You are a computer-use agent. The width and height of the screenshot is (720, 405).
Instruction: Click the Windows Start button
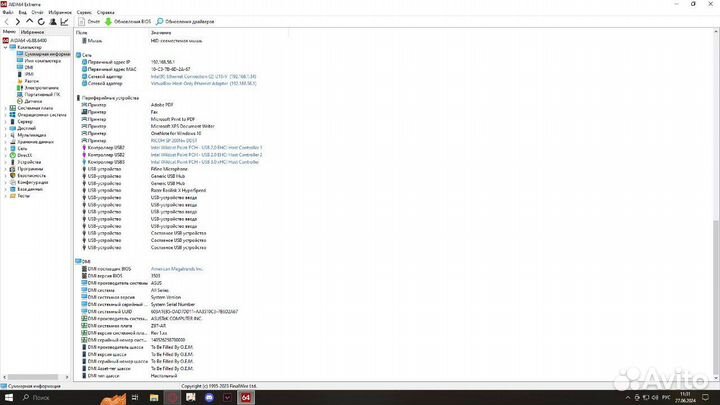[x=8, y=397]
